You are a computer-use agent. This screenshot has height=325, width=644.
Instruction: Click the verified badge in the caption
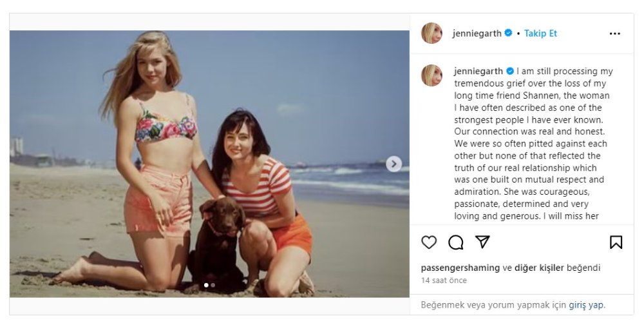[x=510, y=71]
